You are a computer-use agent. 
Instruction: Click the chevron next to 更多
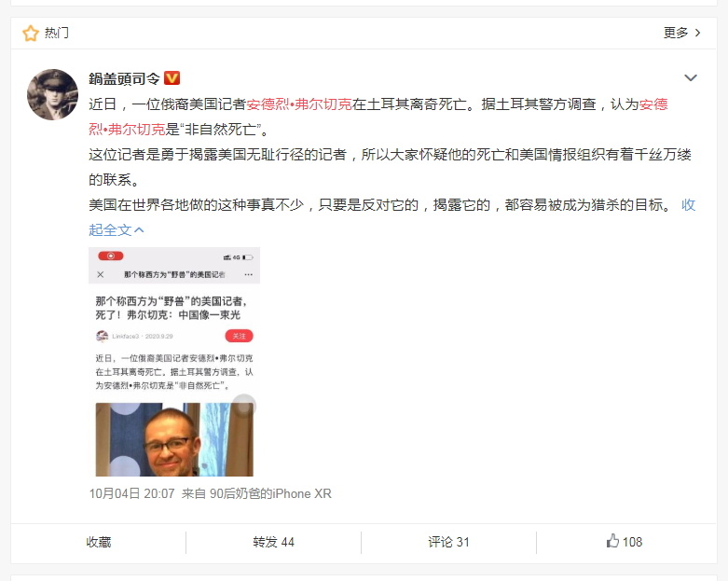(x=697, y=33)
